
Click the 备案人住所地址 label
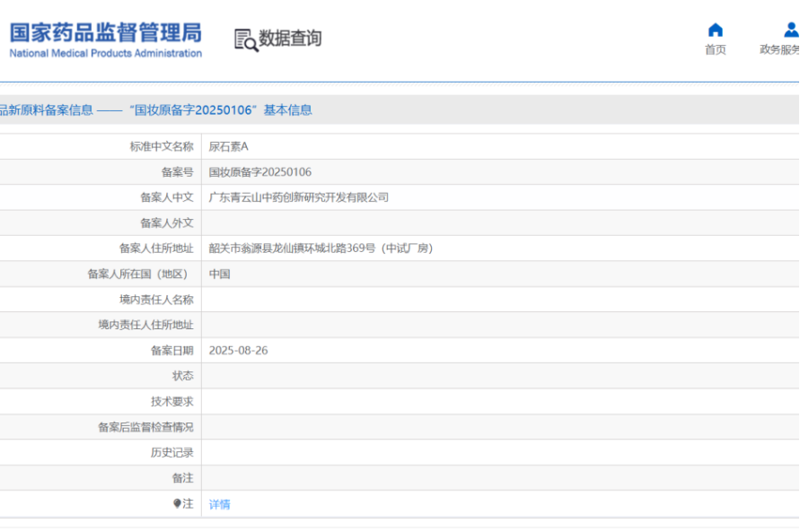coord(156,249)
